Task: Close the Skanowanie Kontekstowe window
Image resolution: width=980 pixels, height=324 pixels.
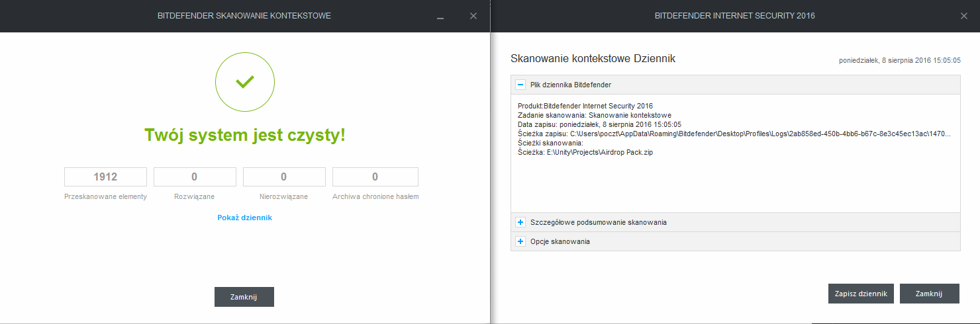Action: point(473,16)
